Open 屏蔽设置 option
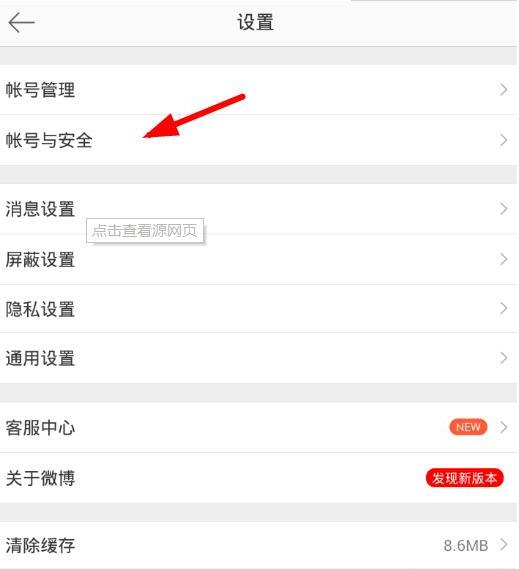This screenshot has height=569, width=519. (x=258, y=259)
